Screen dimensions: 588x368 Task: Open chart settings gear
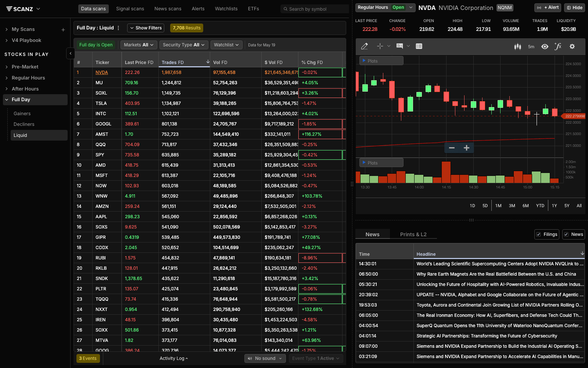click(572, 46)
